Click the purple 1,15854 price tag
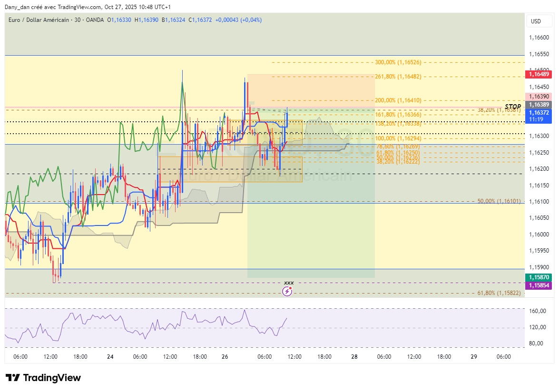The width and height of the screenshot is (559, 392). [539, 285]
